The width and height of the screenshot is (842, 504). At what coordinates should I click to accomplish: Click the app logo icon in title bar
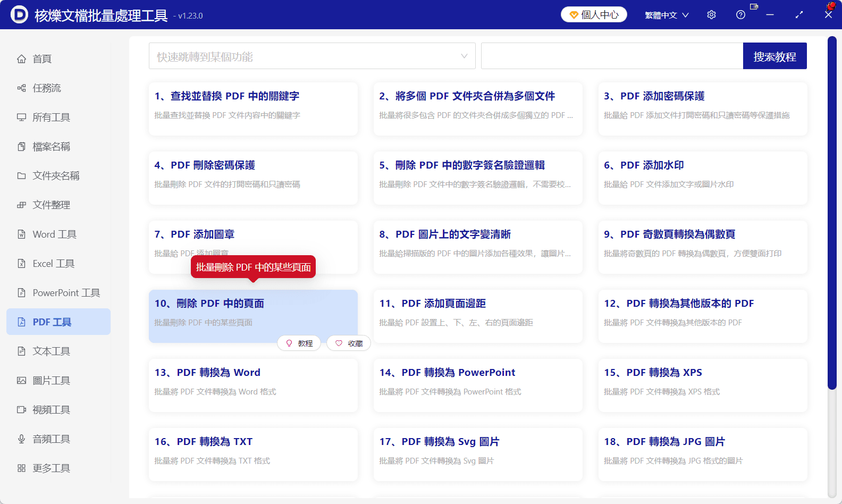[19, 14]
